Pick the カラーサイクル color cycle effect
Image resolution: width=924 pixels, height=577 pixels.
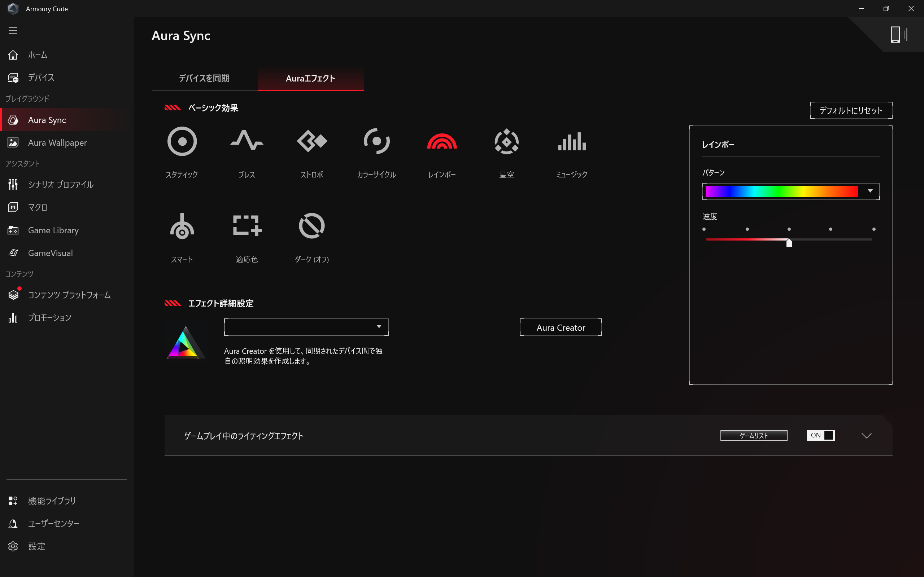point(376,142)
